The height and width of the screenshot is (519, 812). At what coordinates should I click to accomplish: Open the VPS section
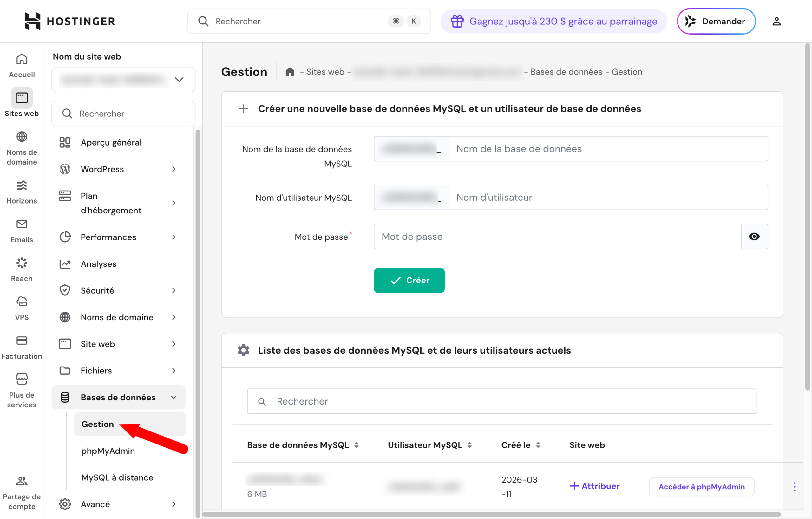22,309
